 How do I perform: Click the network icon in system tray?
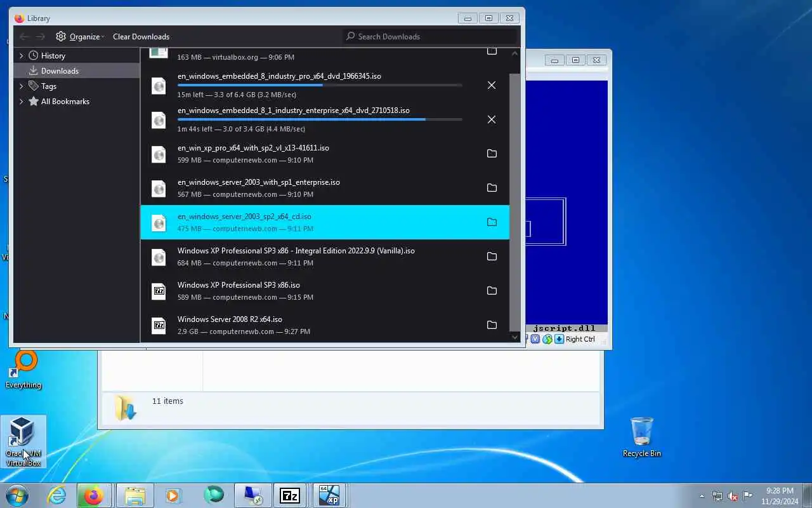717,496
